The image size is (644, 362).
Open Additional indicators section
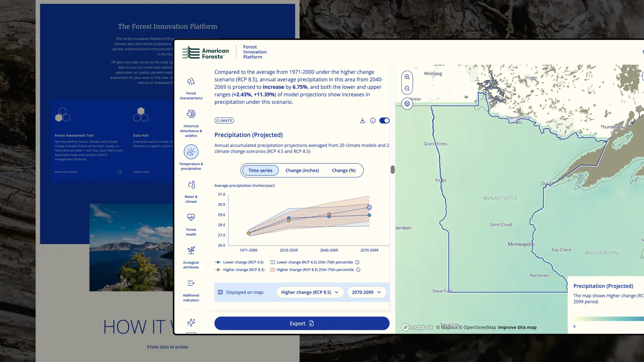tap(191, 290)
